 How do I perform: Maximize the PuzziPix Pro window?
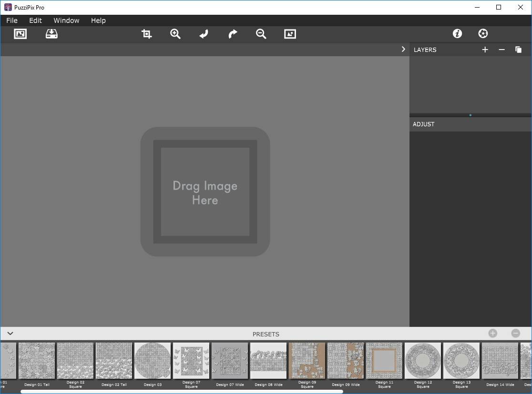coord(499,7)
